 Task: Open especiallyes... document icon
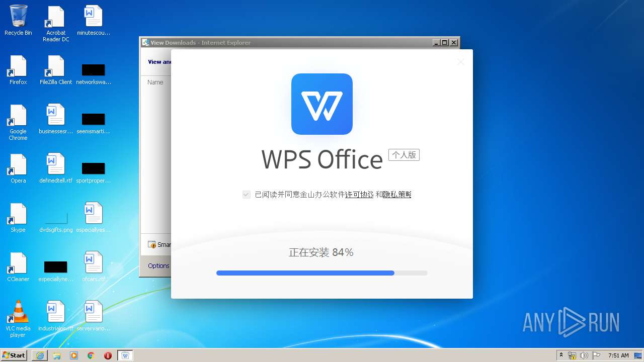click(93, 218)
